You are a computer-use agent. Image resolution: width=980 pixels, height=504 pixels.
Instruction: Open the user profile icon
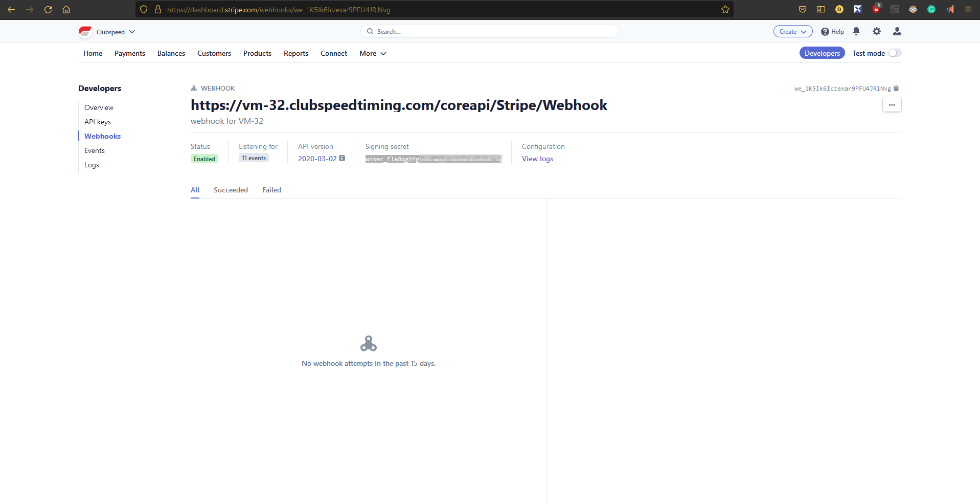897,31
